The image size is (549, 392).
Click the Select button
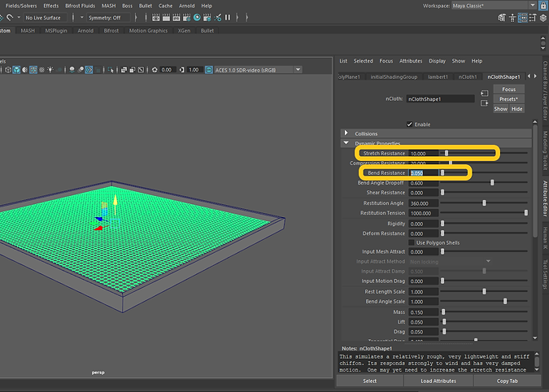coord(370,381)
